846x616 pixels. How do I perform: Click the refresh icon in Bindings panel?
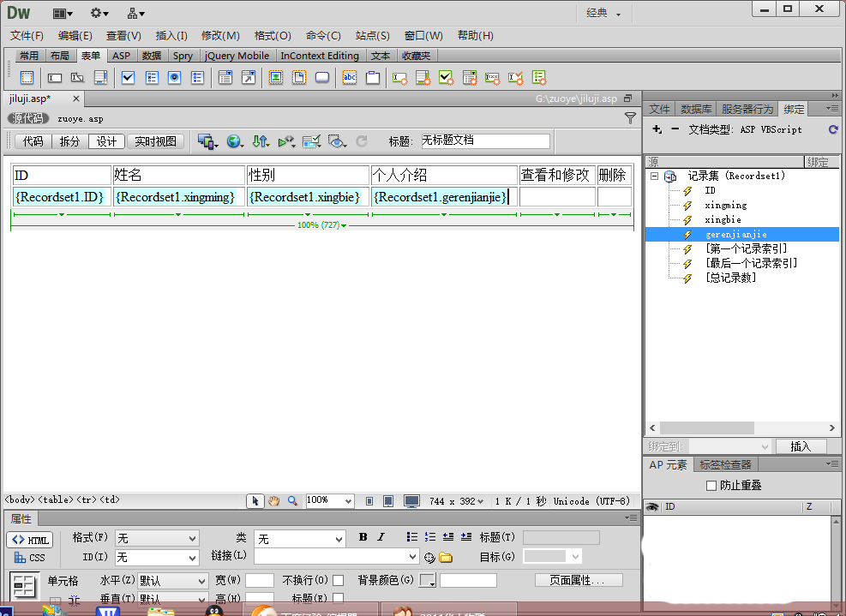coord(833,129)
